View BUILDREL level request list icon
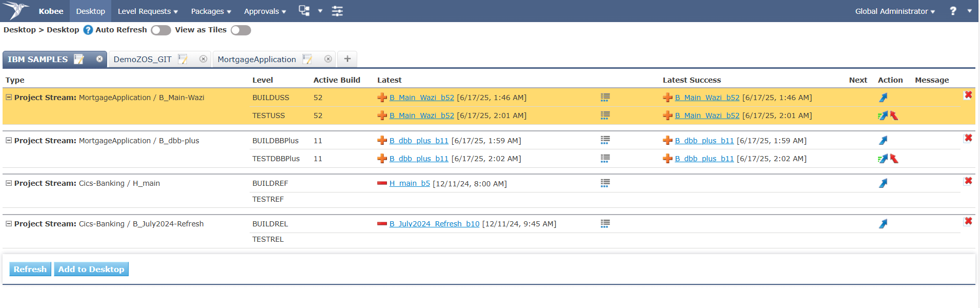 tap(605, 224)
